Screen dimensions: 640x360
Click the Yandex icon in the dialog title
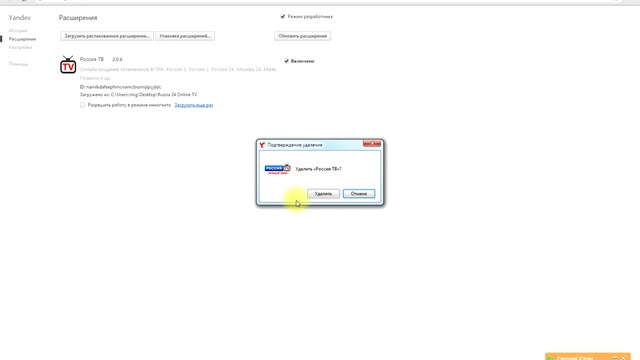coord(262,145)
